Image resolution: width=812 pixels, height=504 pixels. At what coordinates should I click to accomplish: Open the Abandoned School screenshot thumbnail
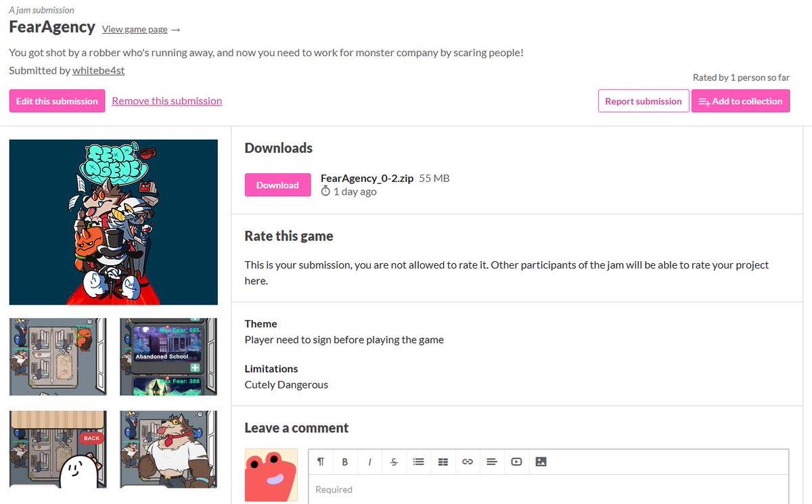point(168,357)
